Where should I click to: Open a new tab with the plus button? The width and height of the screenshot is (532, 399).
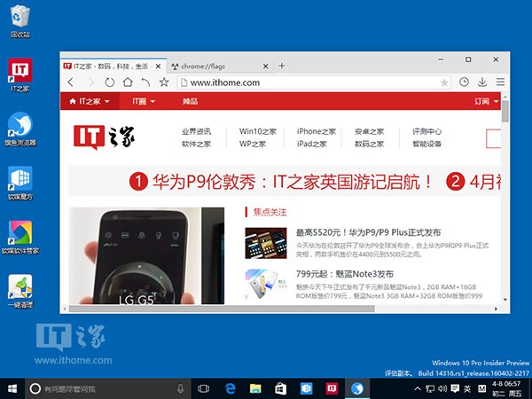(282, 66)
